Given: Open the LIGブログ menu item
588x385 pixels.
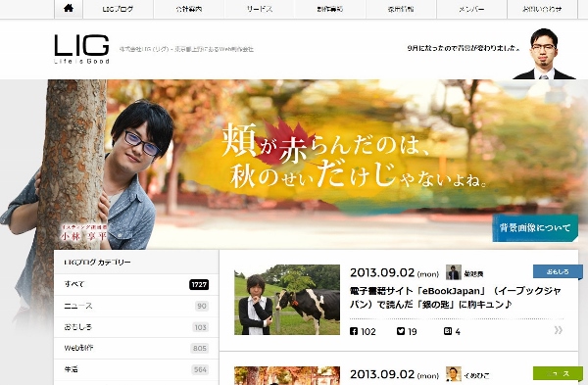Looking at the screenshot, I should point(118,9).
